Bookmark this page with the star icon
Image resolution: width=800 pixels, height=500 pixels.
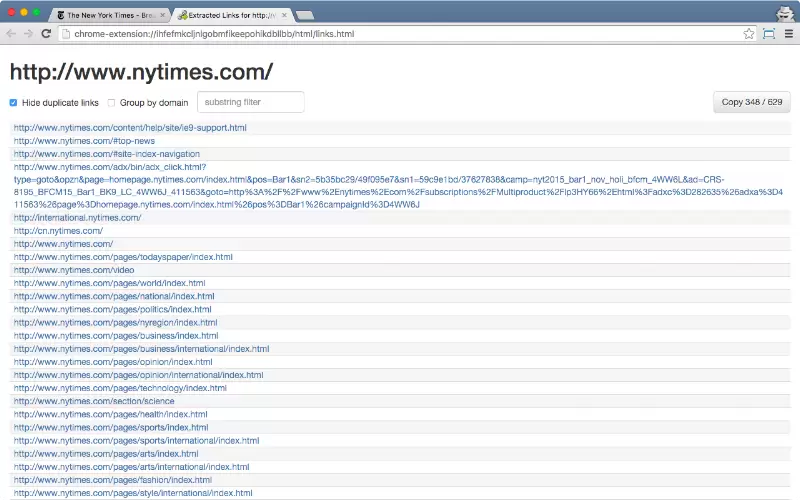pyautogui.click(x=748, y=33)
